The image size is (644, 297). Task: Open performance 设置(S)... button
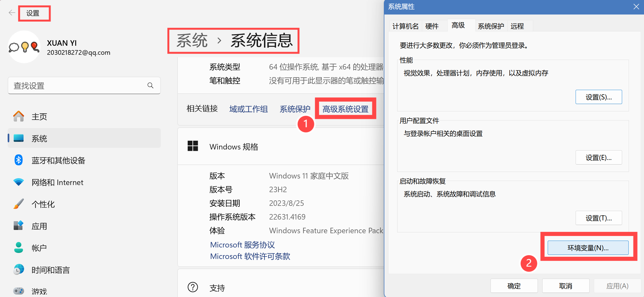coord(598,97)
